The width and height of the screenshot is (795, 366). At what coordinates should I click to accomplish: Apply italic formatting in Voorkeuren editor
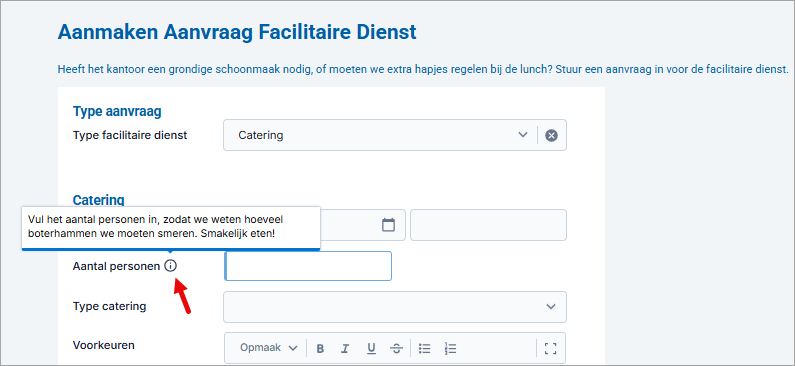point(345,348)
